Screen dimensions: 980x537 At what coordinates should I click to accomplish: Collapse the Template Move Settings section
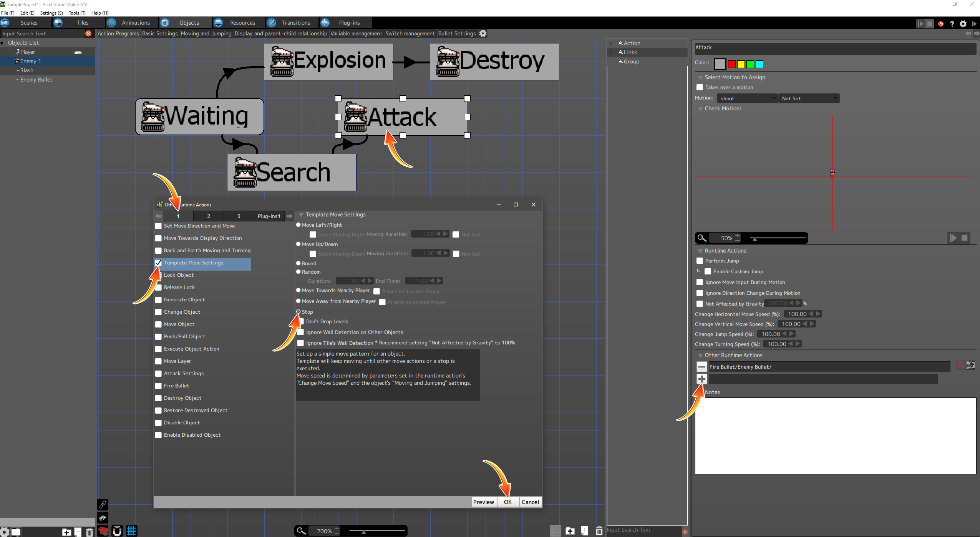pyautogui.click(x=301, y=215)
